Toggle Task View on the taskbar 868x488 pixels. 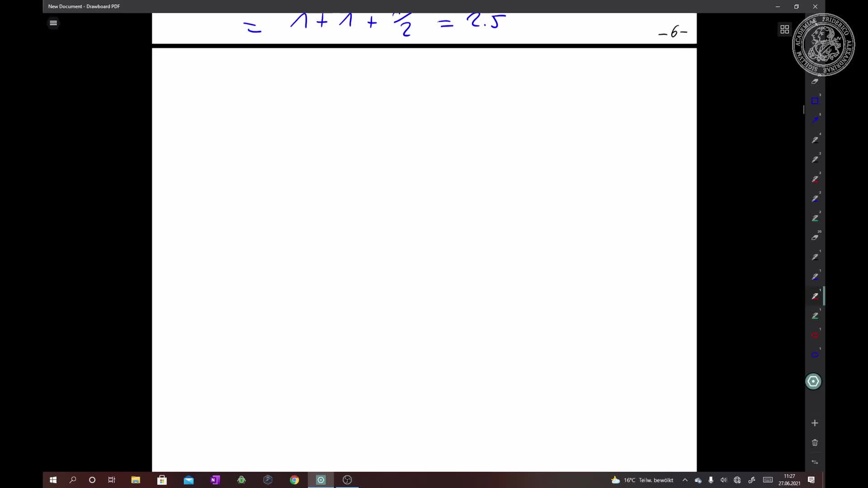click(x=111, y=480)
